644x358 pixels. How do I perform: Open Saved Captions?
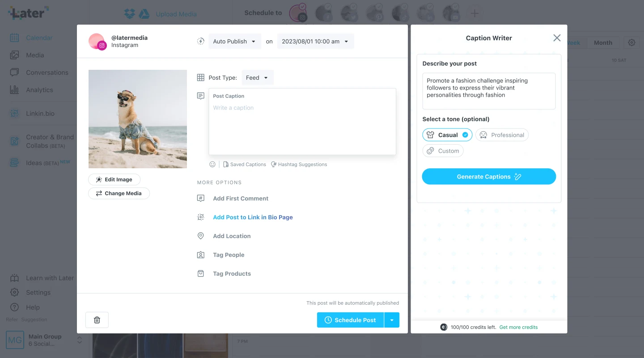245,164
